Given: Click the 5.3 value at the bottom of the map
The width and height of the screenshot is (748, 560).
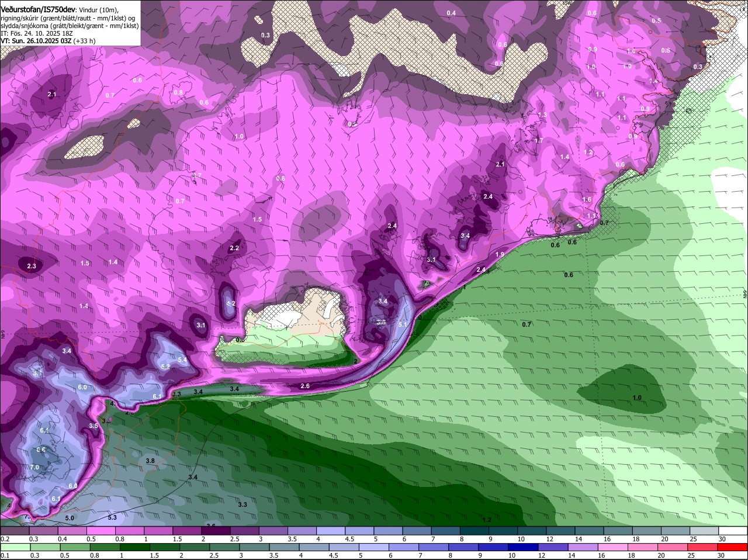Looking at the screenshot, I should [112, 517].
